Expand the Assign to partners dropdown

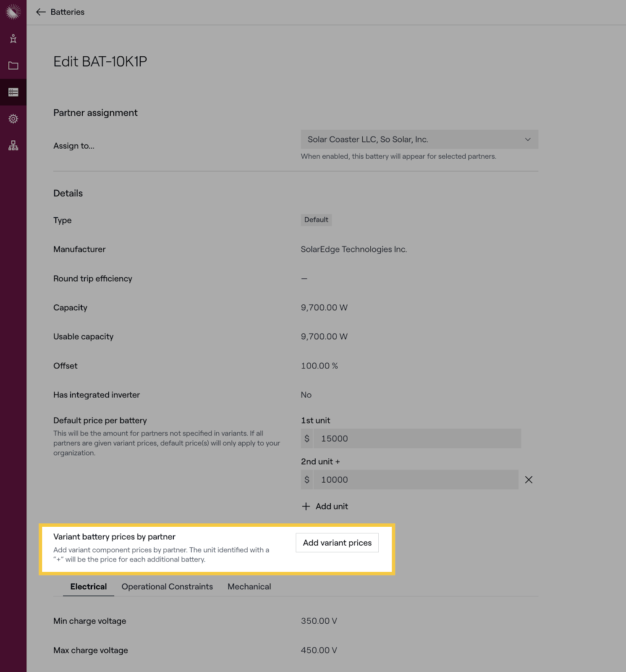tap(419, 139)
